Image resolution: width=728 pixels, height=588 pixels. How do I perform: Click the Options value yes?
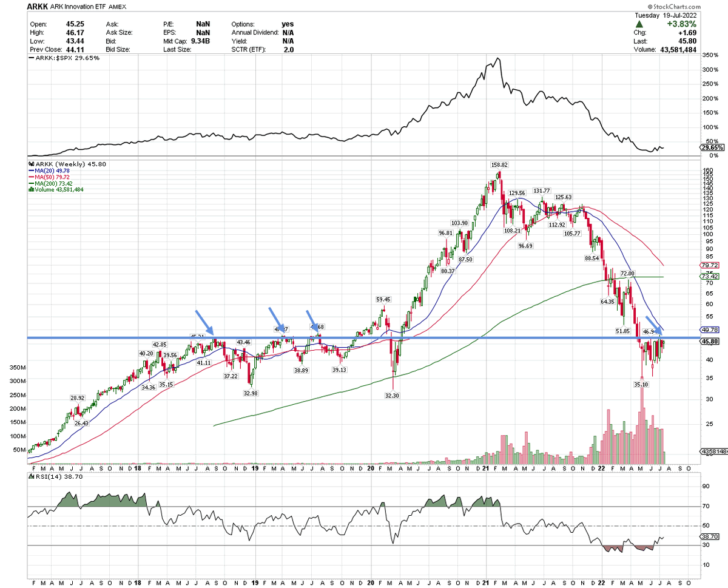click(x=288, y=24)
